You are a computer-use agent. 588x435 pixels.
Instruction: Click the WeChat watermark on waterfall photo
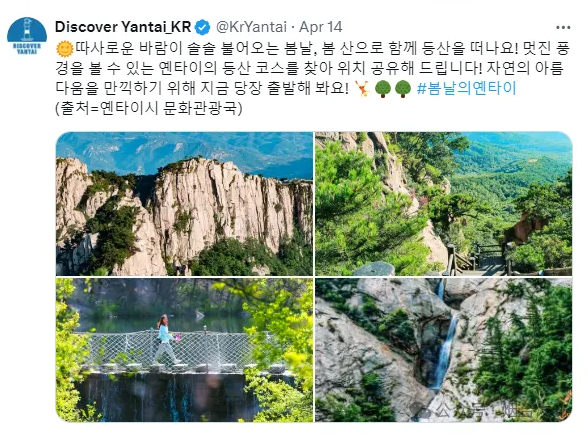(x=477, y=410)
